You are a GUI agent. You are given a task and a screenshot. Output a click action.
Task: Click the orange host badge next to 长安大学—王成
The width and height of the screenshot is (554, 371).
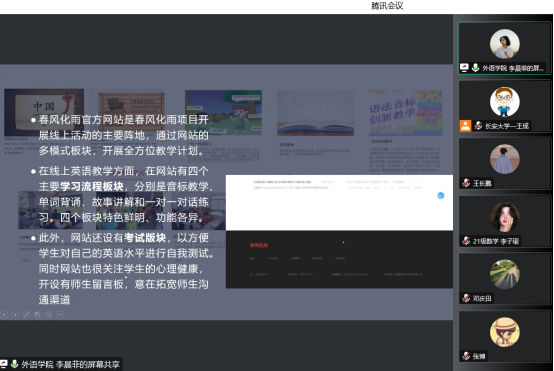pos(465,125)
